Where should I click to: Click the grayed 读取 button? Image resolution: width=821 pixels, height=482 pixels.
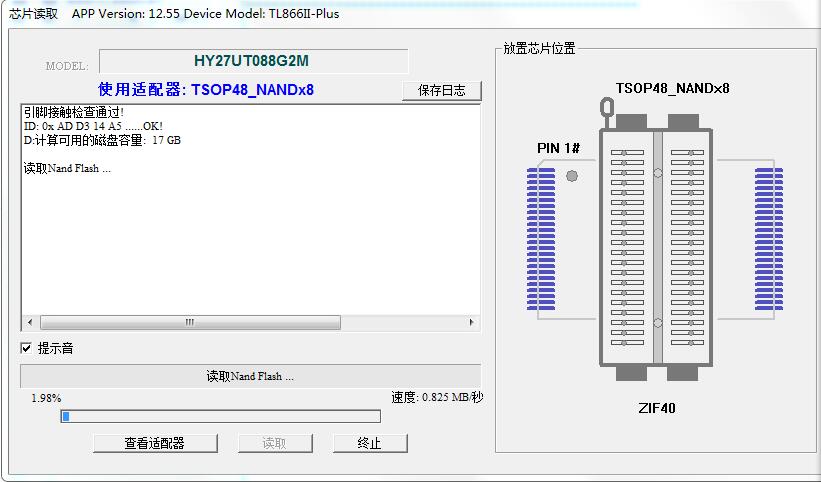pos(275,443)
